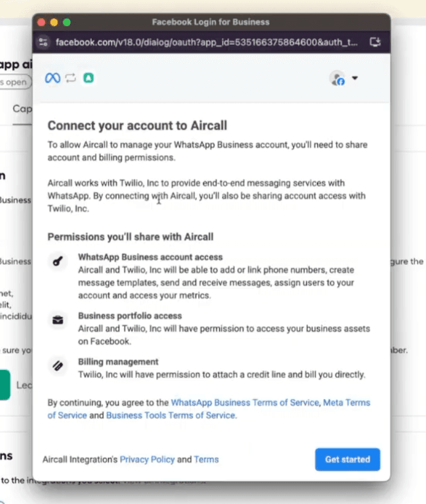Switch to the Cap tab in the background
Viewport: 426px width, 504px height.
(22, 109)
